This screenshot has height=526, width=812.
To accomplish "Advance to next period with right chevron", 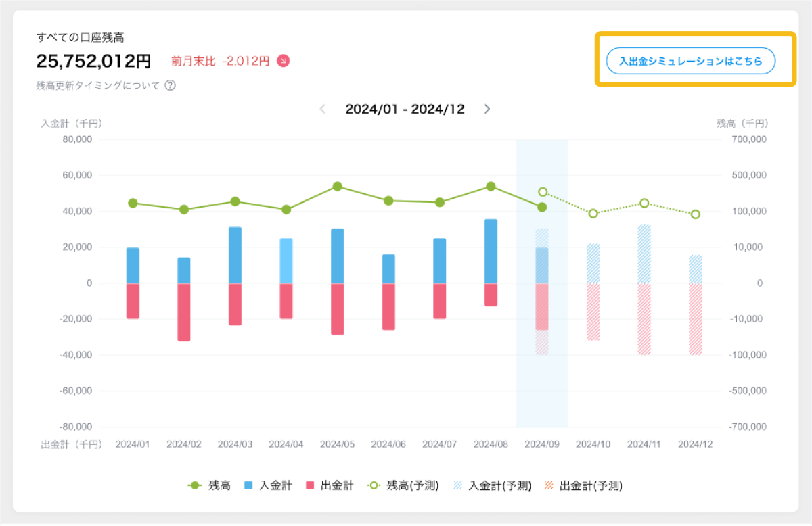I will pos(487,109).
